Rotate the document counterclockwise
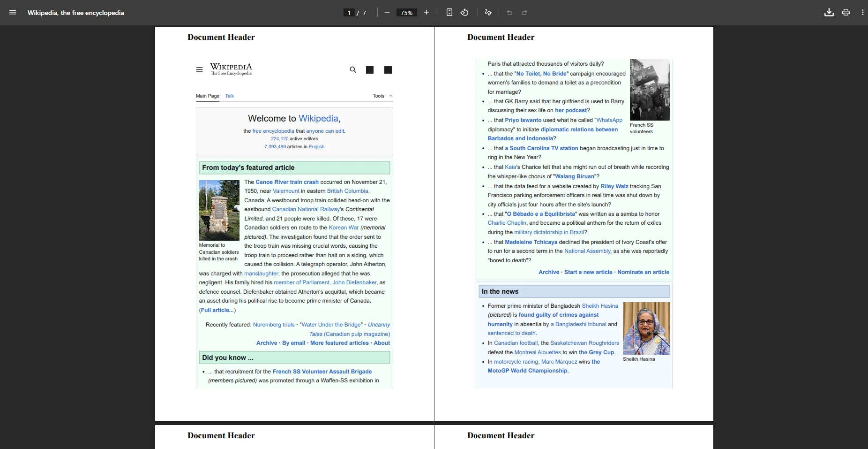Screen dimensions: 868x449 [x=464, y=13]
